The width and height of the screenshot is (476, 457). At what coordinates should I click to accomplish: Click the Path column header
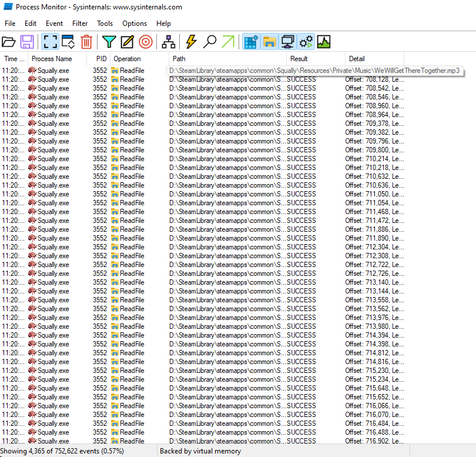(x=227, y=59)
